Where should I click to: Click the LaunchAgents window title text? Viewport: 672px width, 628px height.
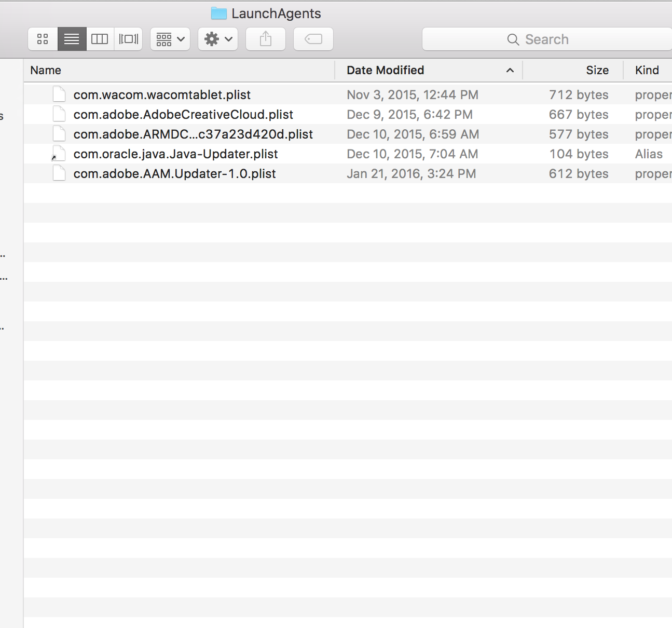(x=276, y=13)
